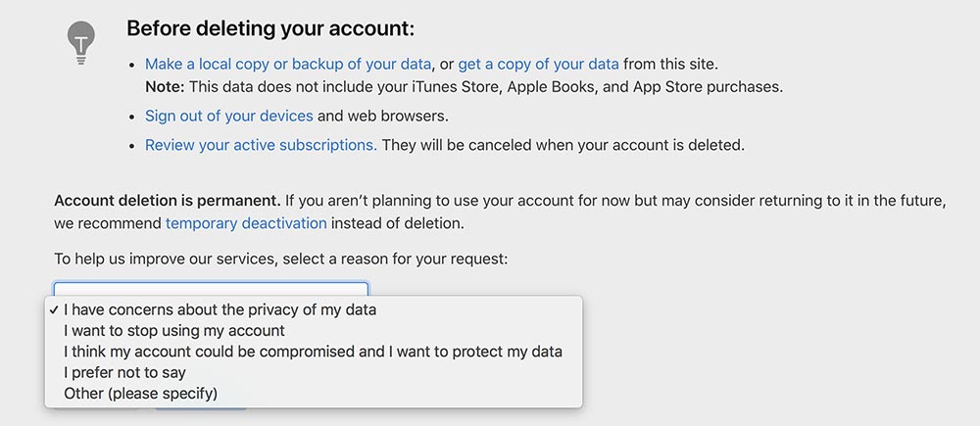Select 'I prefer not to say' option
Screen dimensions: 980x426
coord(314,373)
